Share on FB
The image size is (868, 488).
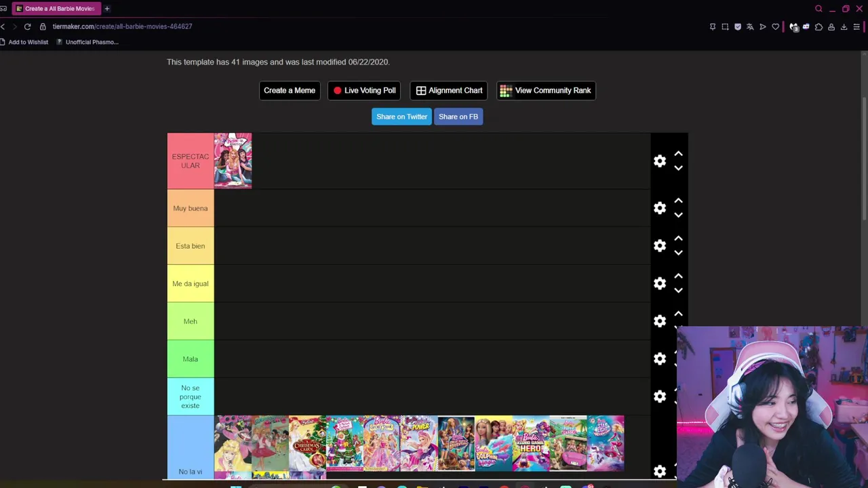pos(458,117)
